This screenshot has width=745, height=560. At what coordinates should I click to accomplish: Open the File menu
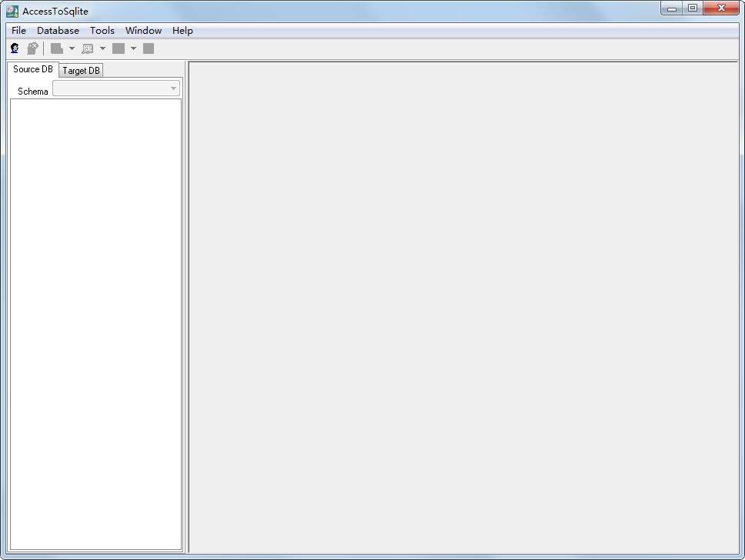[x=18, y=30]
